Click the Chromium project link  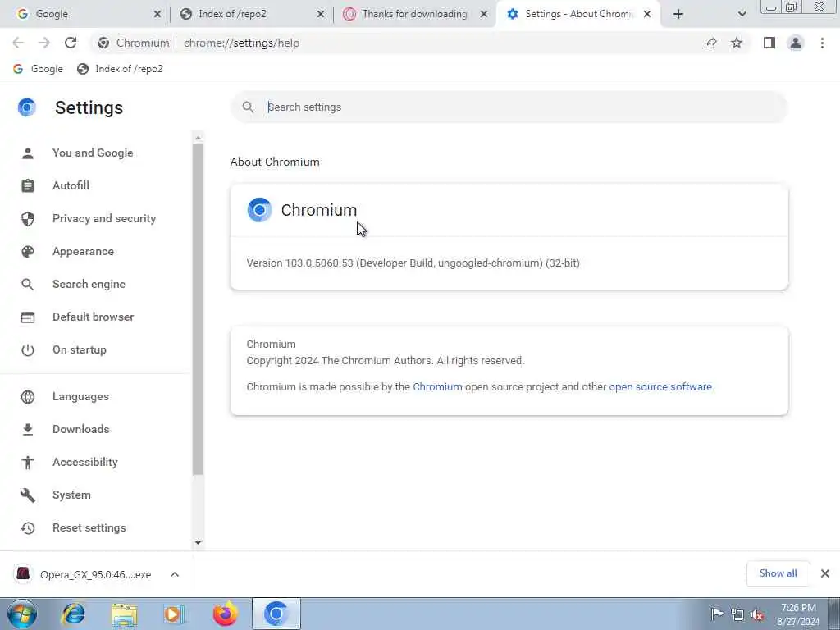tap(437, 387)
